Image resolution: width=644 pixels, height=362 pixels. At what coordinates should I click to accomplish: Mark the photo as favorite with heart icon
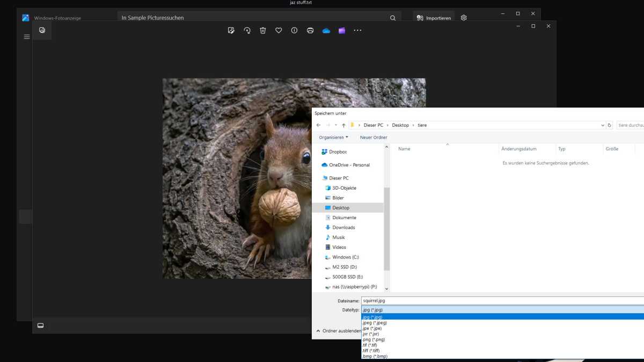point(279,31)
